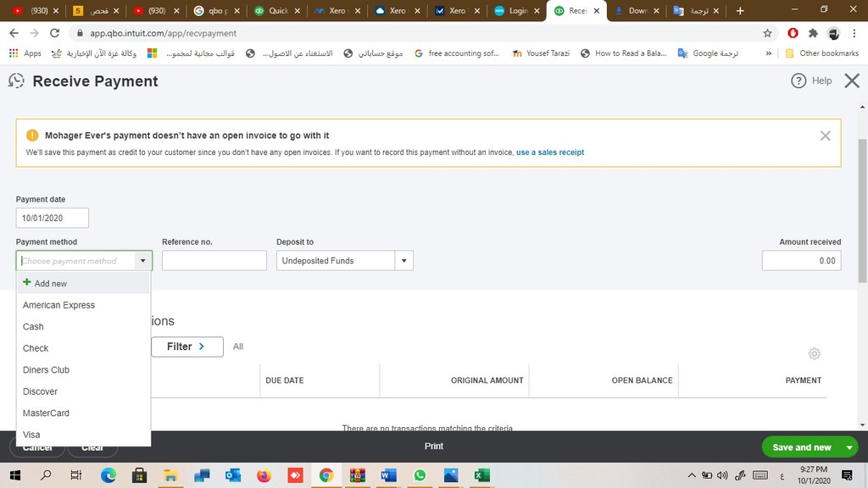Click the Payment date field
Image resolution: width=868 pixels, height=488 pixels.
click(52, 218)
